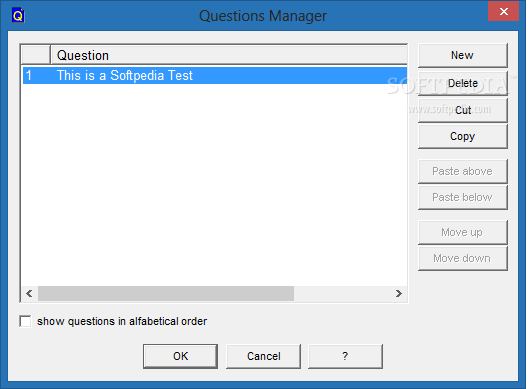Click the Questions Manager app icon in title bar
Image resolution: width=530 pixels, height=389 pixels.
[18, 16]
